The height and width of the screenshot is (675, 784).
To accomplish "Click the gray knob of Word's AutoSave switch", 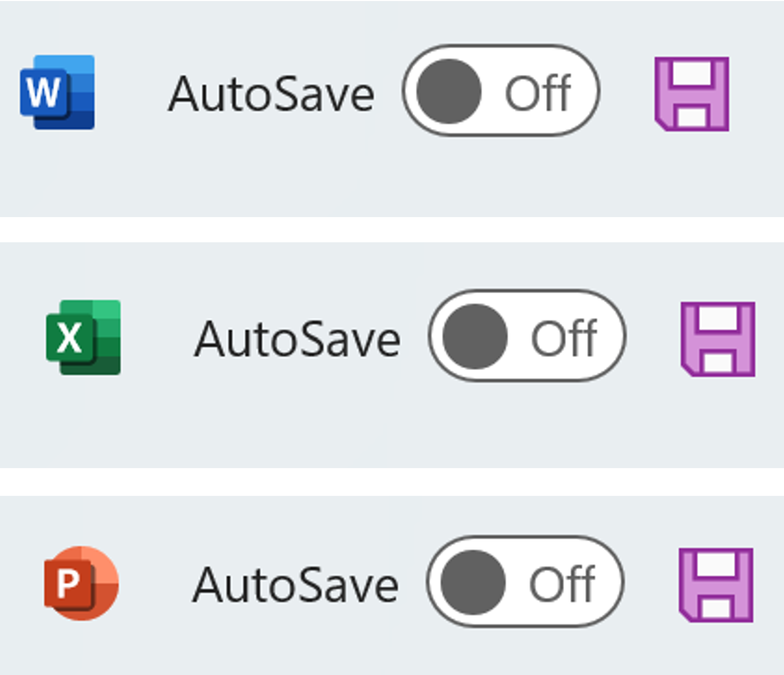I will 449,91.
